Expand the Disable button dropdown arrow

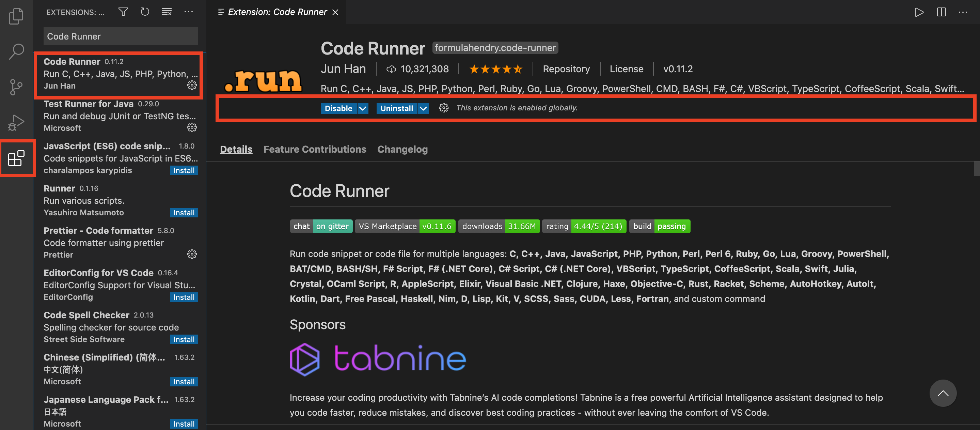coord(363,108)
